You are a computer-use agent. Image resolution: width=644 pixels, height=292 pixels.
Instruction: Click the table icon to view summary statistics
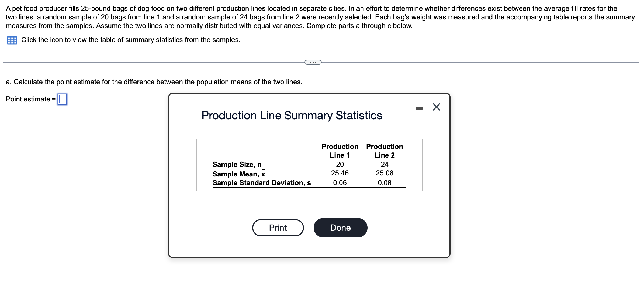pos(12,40)
